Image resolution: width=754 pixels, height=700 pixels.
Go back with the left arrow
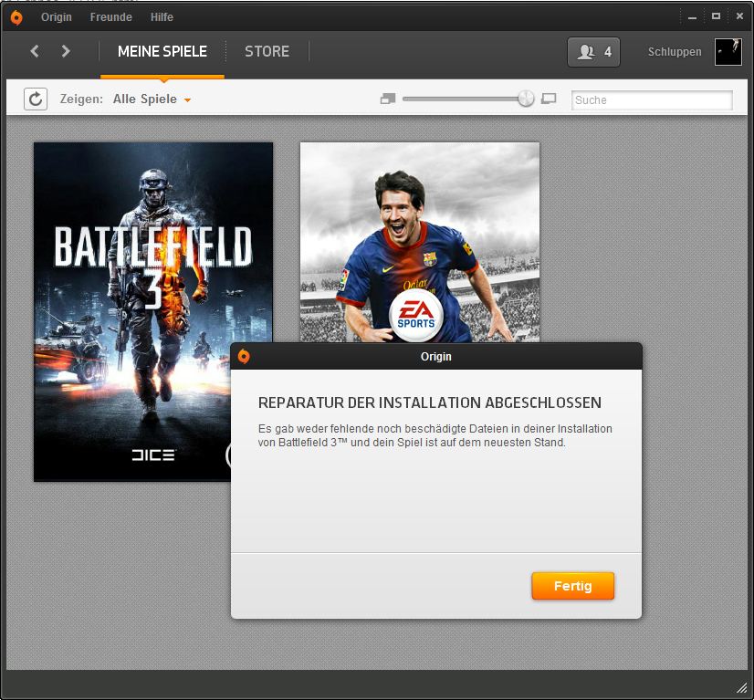[x=35, y=51]
